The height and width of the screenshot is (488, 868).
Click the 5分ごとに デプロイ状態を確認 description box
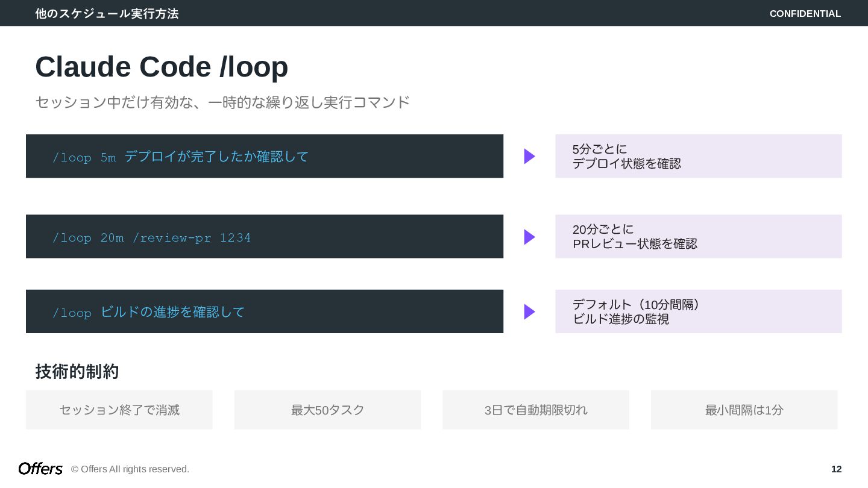(698, 156)
